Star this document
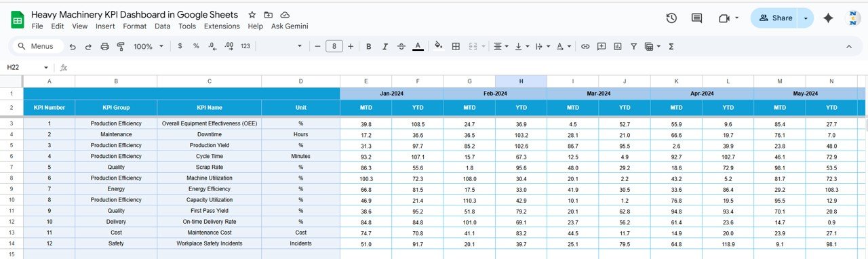This screenshot has width=868, height=259. 252,15
